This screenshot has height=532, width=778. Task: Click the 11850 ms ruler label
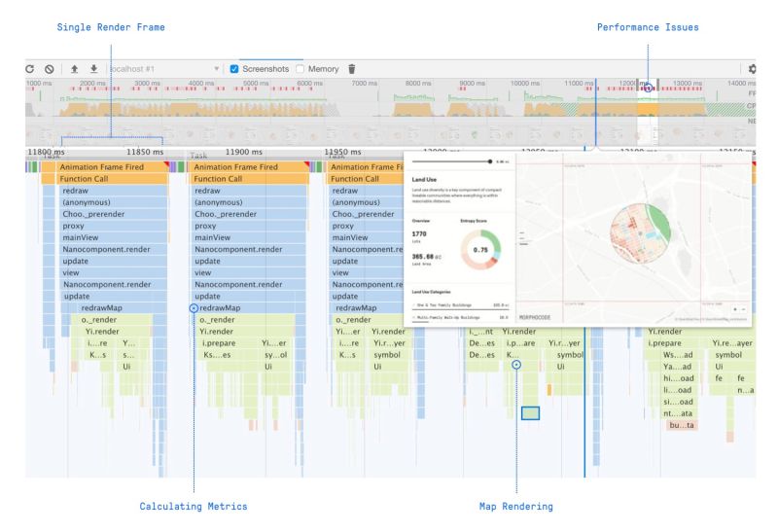point(145,152)
